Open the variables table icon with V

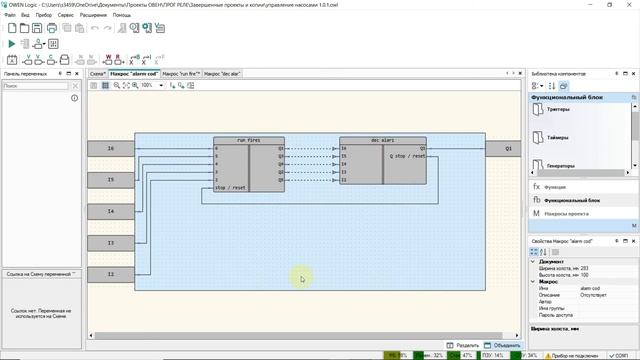pos(160,28)
